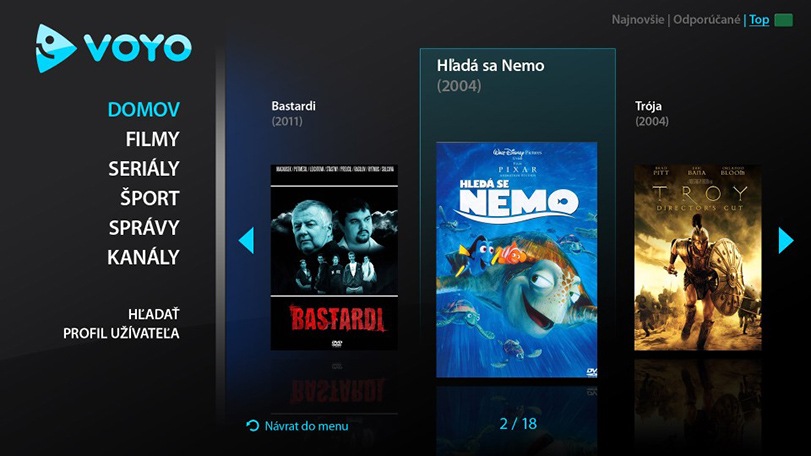Select the ŠPORT menu entry
The width and height of the screenshot is (811, 456).
coord(150,197)
